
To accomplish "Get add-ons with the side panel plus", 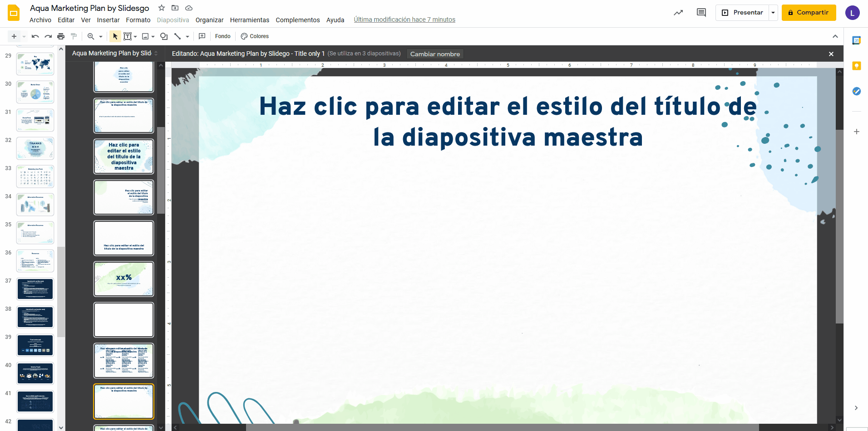I will 857,132.
